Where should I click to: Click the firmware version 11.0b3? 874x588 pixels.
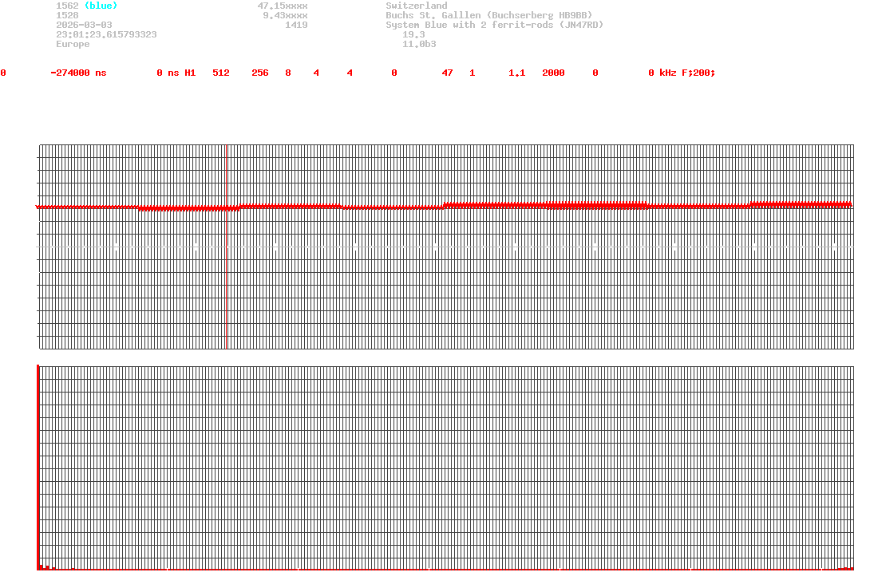point(419,44)
